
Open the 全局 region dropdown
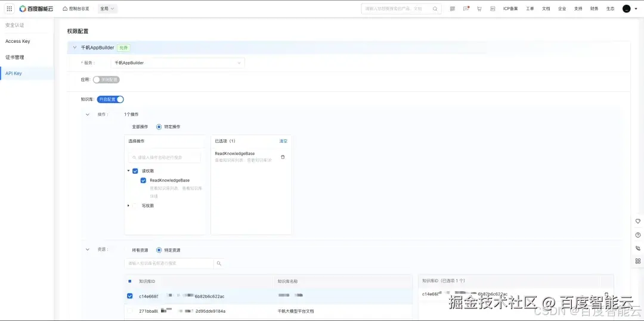(107, 8)
